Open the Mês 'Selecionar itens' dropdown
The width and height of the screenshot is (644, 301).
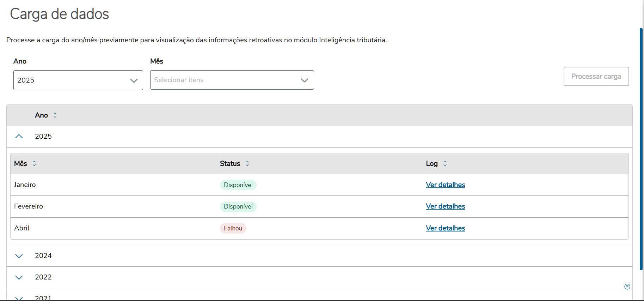point(232,80)
